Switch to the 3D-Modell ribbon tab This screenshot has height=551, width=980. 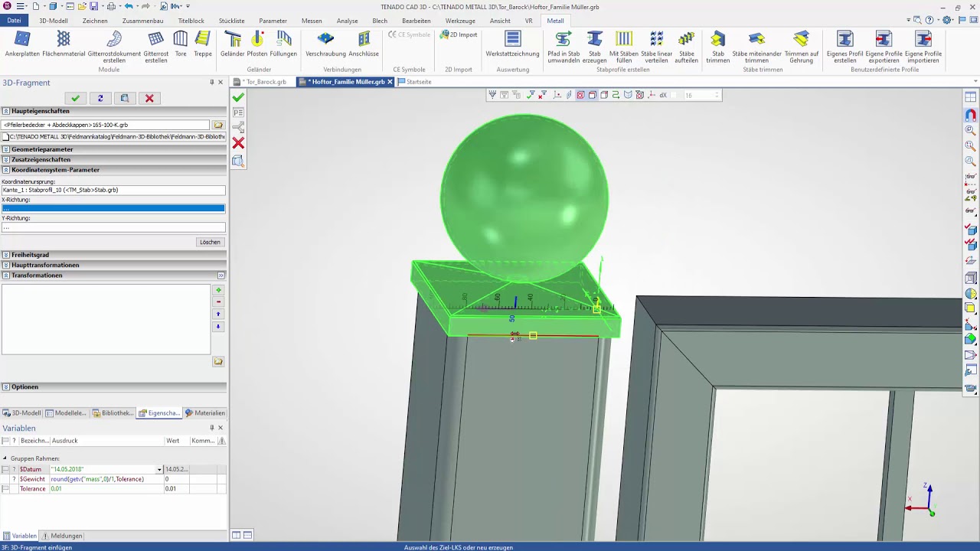pos(54,21)
